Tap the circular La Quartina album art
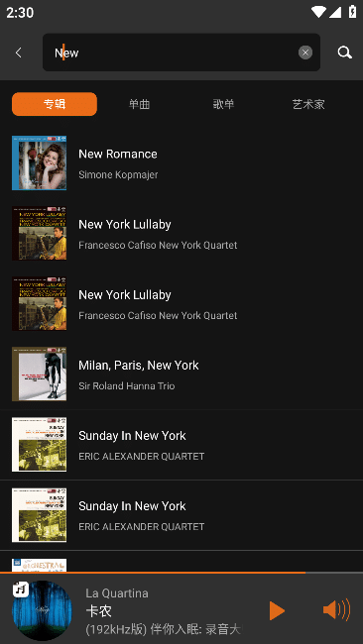363x644 pixels. pyautogui.click(x=42, y=610)
